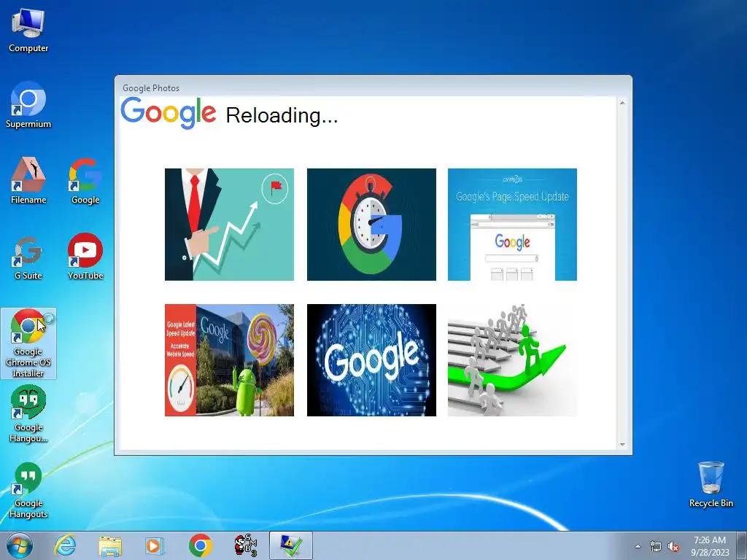Open Google Chrome from the taskbar
This screenshot has width=747, height=560.
tap(200, 545)
